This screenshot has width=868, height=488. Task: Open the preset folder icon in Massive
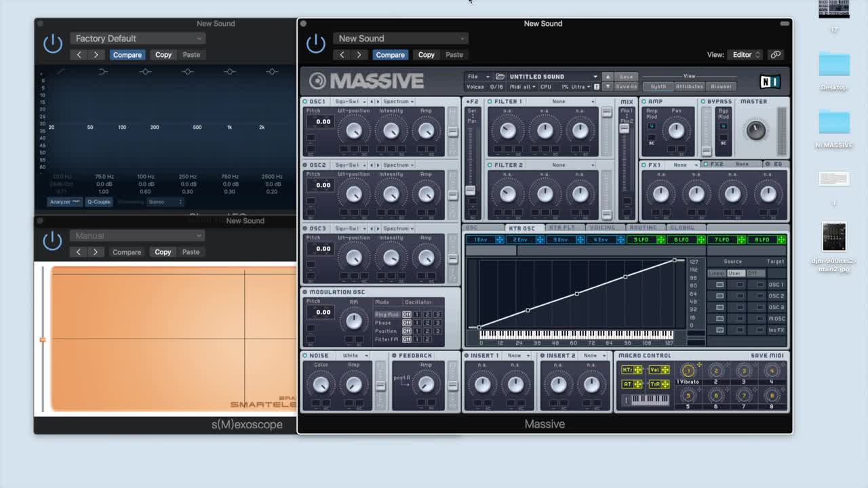(x=500, y=77)
